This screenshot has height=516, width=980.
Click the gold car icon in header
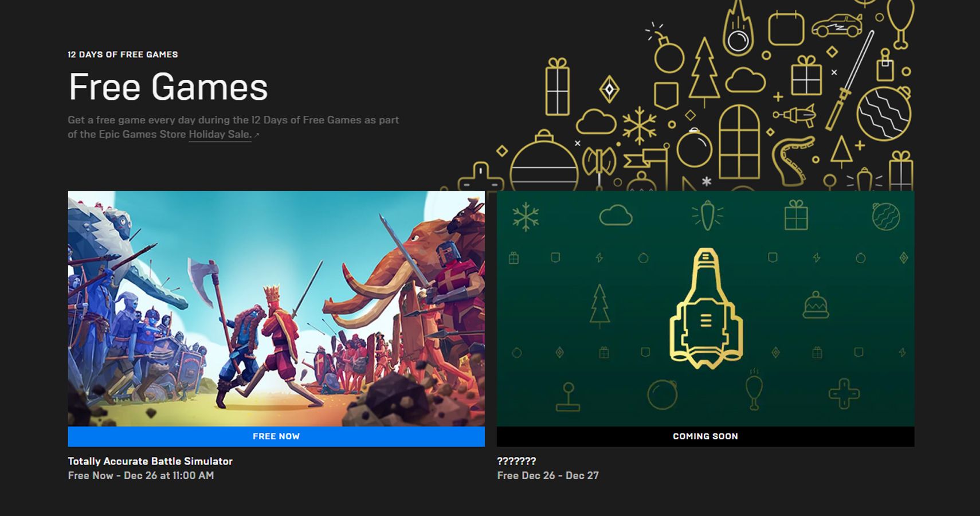[837, 26]
